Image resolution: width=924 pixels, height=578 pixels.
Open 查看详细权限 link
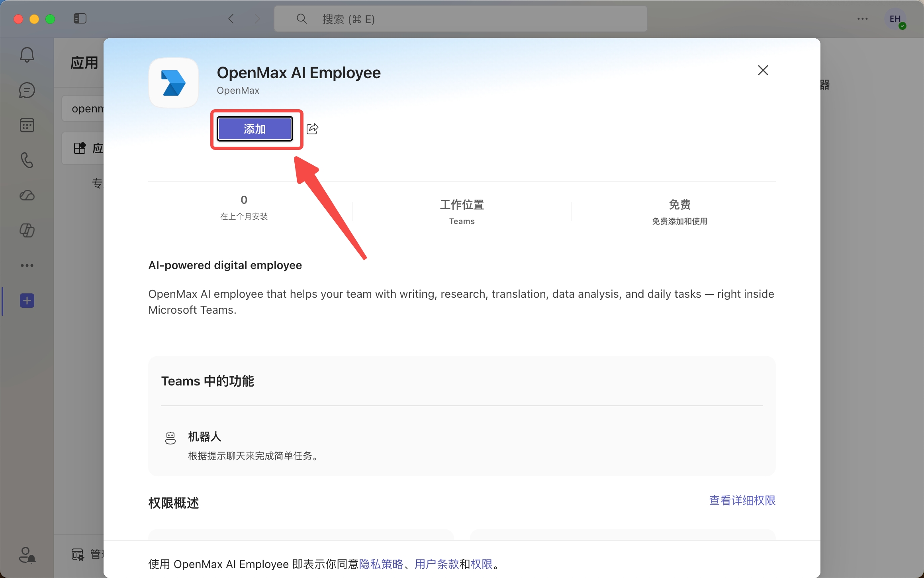(742, 501)
